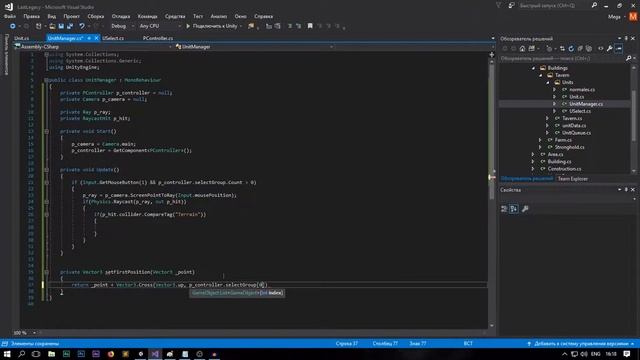Click the search magnifier in Solution Explorer
Image resolution: width=640 pixels, height=360 pixels.
[629, 58]
